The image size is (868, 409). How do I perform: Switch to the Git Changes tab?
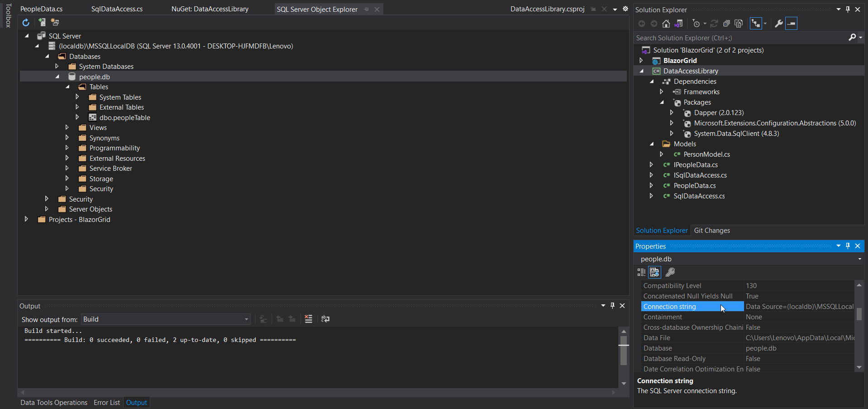[712, 231]
